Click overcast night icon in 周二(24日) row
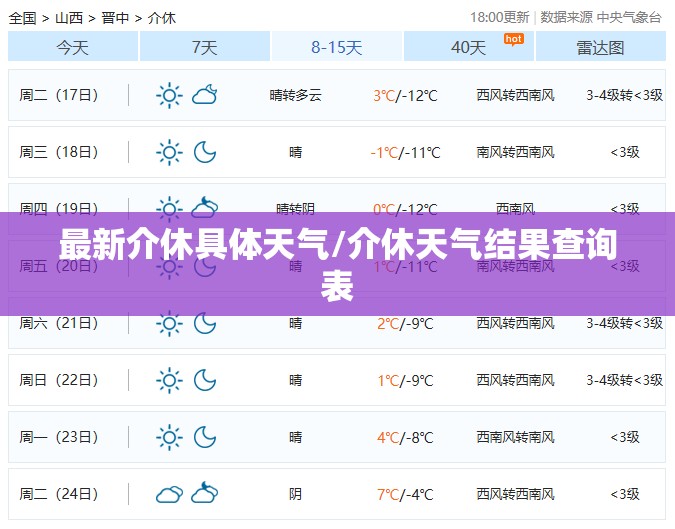 pos(204,493)
